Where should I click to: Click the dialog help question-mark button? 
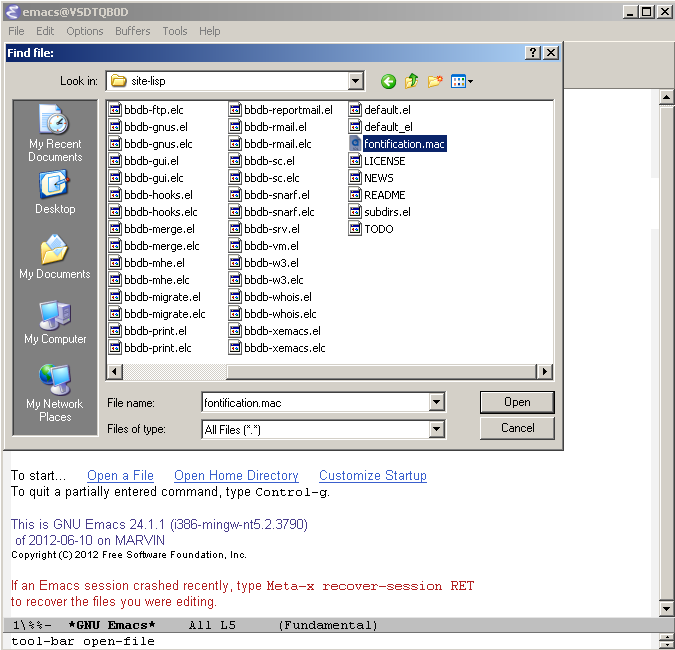[x=533, y=53]
